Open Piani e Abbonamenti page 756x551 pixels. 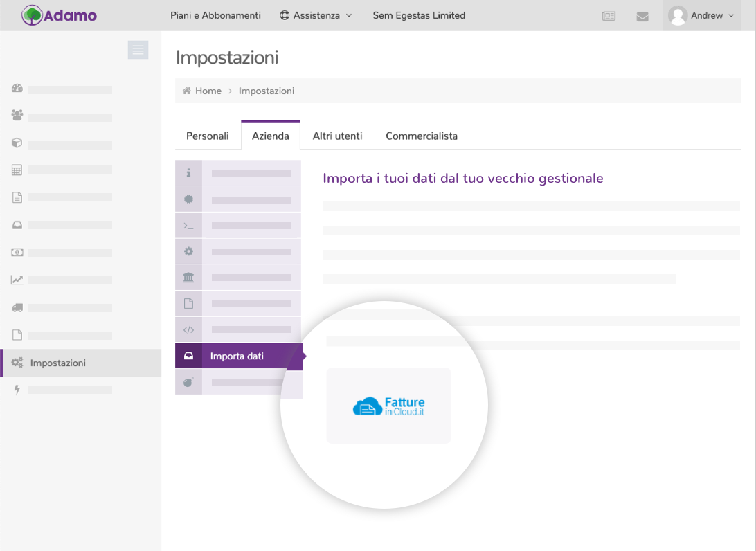(x=215, y=15)
